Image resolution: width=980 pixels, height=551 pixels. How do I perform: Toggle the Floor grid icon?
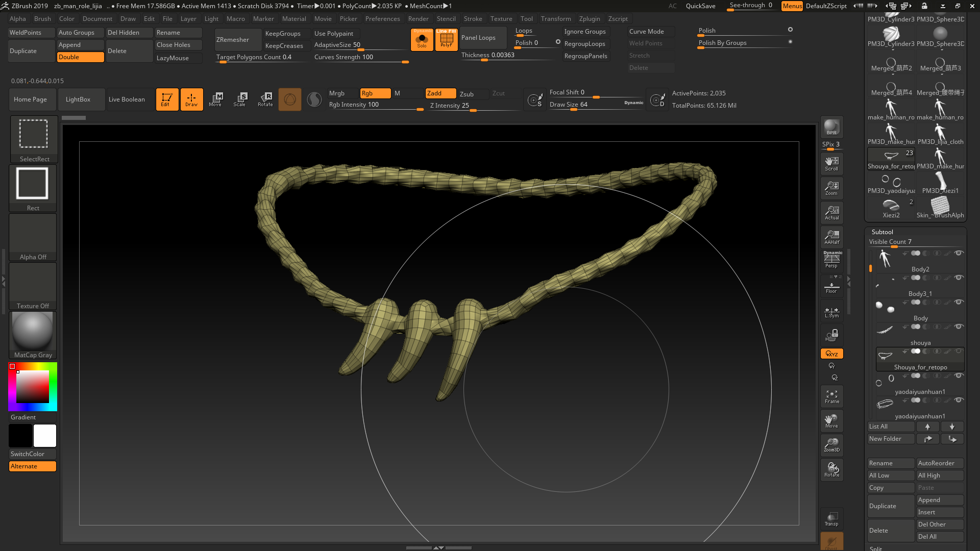pos(831,287)
